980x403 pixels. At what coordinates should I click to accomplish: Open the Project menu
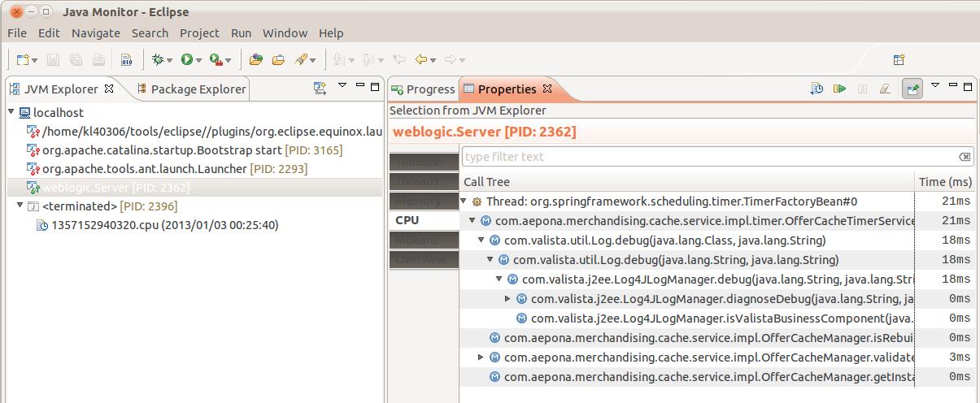[x=199, y=33]
